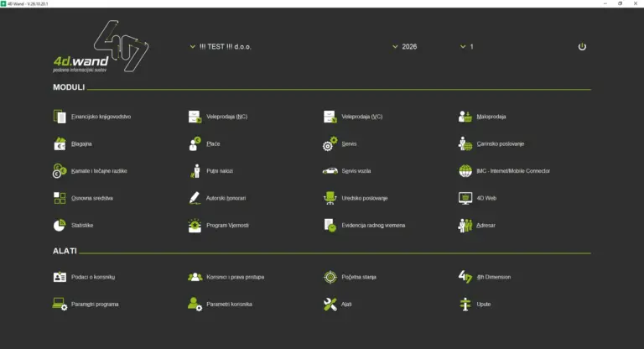Open the Plaće module icon

click(x=195, y=143)
